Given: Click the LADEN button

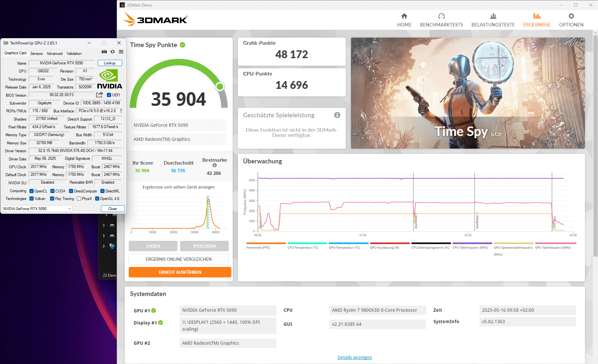Looking at the screenshot, I should click(153, 246).
